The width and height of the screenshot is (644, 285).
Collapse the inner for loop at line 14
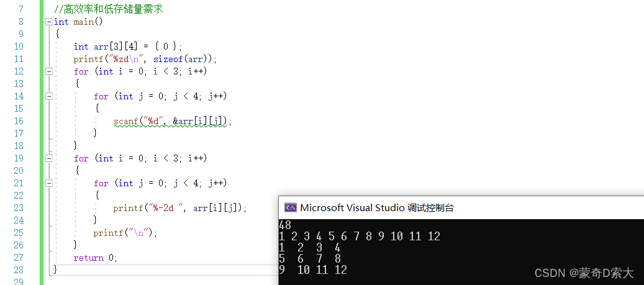pyautogui.click(x=49, y=96)
